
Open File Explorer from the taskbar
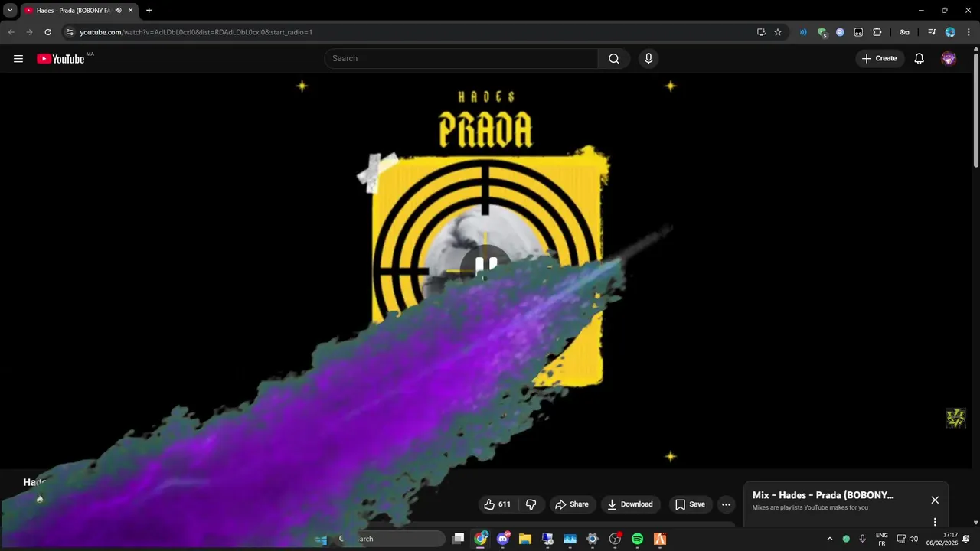[x=525, y=539]
